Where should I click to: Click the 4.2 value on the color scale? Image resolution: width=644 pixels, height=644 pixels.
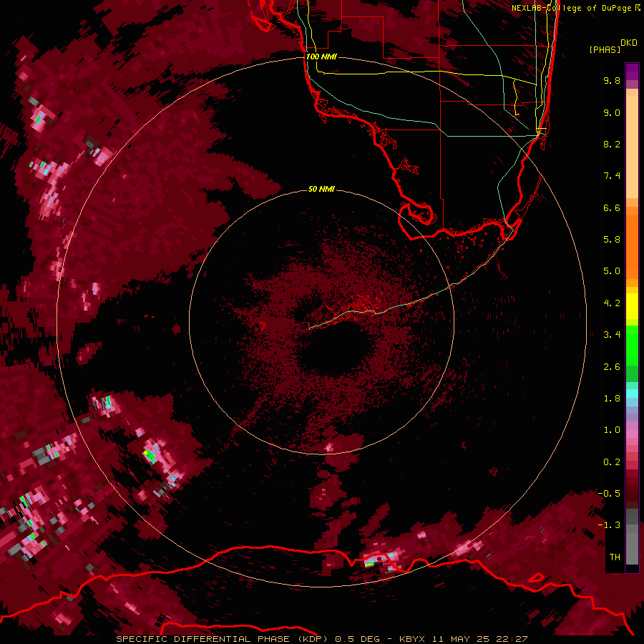pyautogui.click(x=612, y=303)
